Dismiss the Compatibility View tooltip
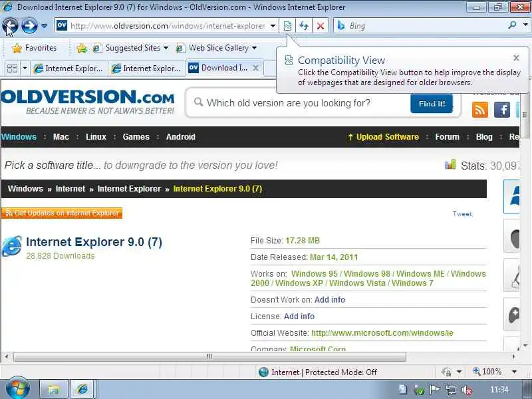 [x=516, y=58]
